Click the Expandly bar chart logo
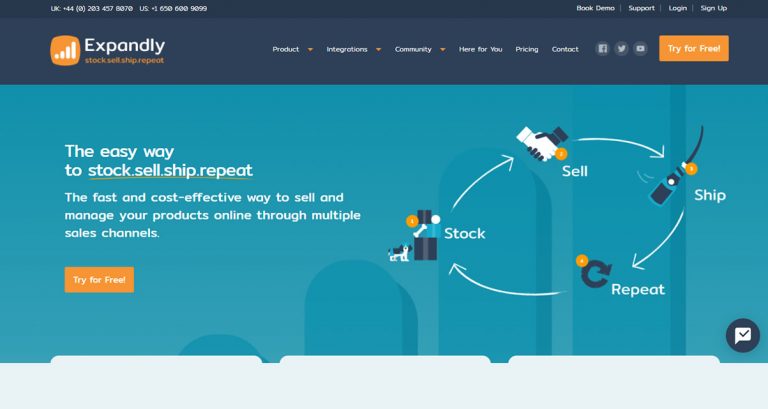The height and width of the screenshot is (409, 768). (x=65, y=50)
